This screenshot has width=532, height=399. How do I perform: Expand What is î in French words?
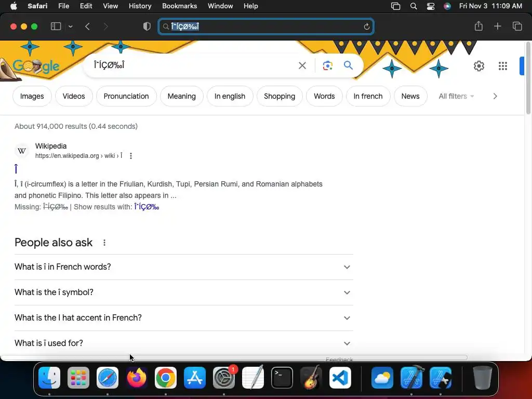point(183,267)
